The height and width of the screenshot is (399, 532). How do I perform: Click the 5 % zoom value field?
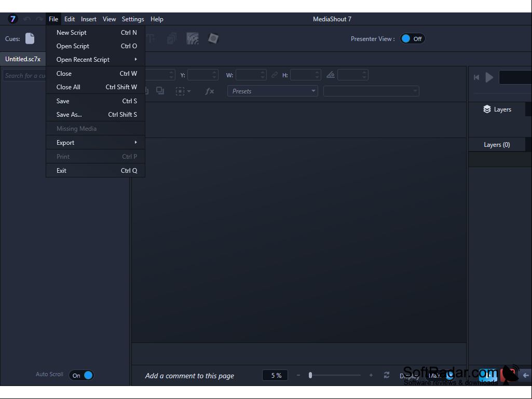tap(275, 375)
